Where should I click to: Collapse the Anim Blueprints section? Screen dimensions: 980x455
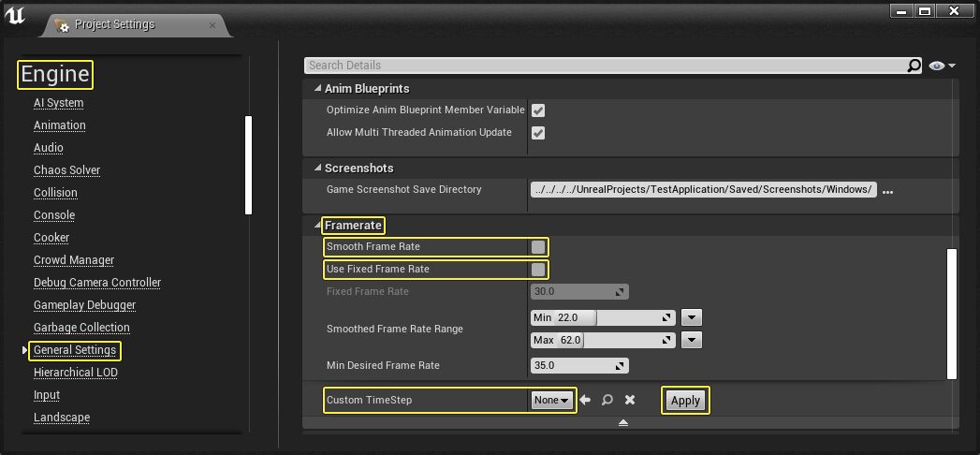pos(317,89)
